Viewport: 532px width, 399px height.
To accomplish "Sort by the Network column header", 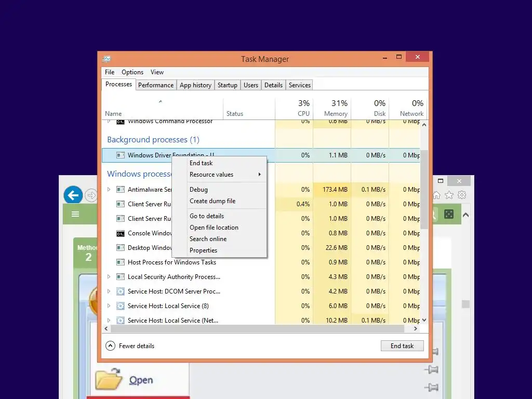I will coord(408,108).
